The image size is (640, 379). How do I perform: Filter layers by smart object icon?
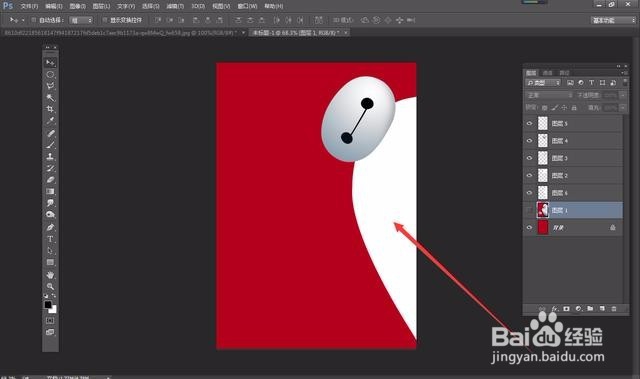(613, 83)
